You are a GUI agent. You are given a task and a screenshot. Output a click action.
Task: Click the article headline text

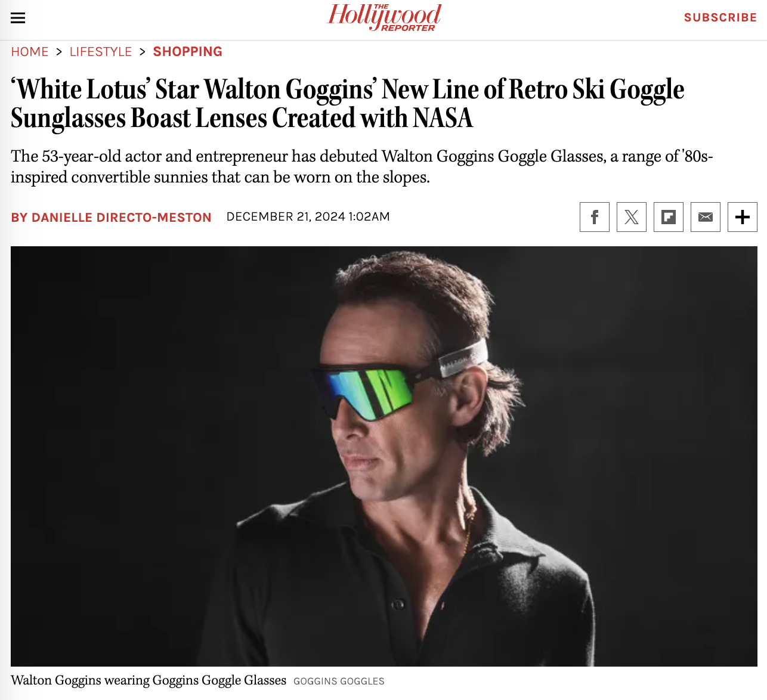point(348,104)
